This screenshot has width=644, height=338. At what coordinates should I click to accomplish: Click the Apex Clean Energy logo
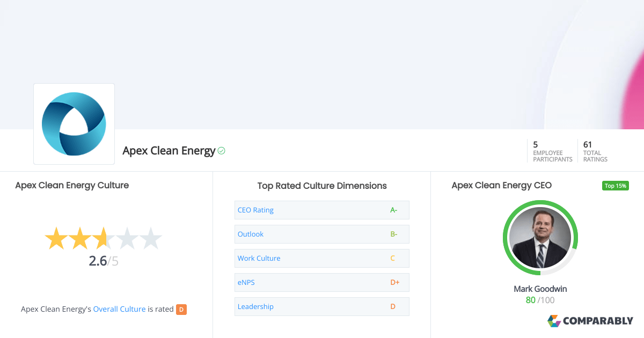(x=74, y=124)
